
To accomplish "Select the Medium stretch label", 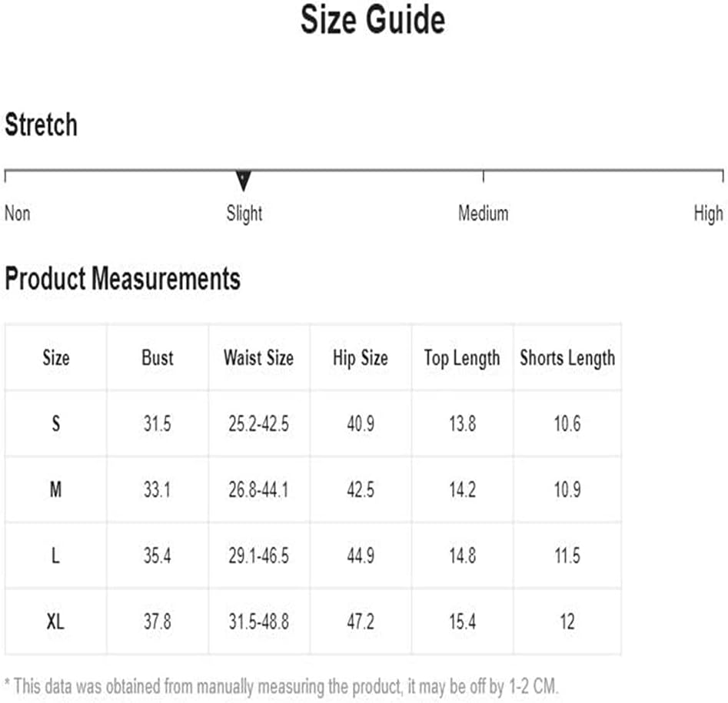I will [484, 214].
